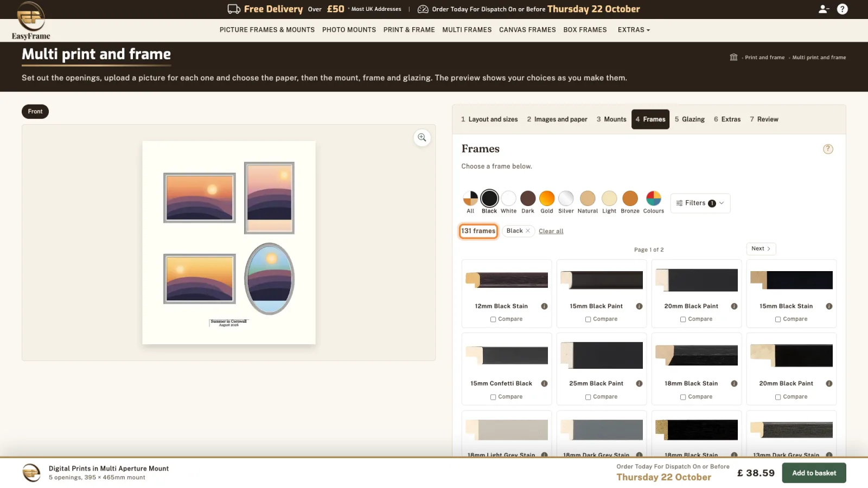Open Canvas Frames menu item
868x488 pixels.
point(527,30)
